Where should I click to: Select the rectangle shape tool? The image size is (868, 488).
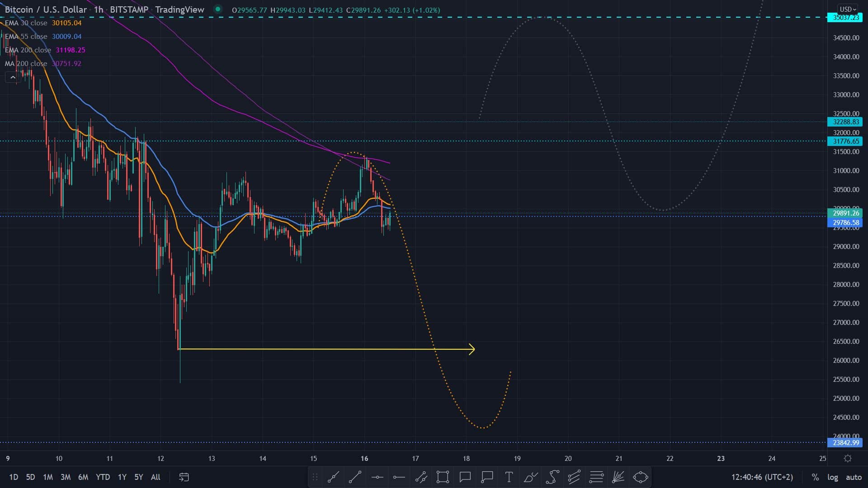coord(443,477)
